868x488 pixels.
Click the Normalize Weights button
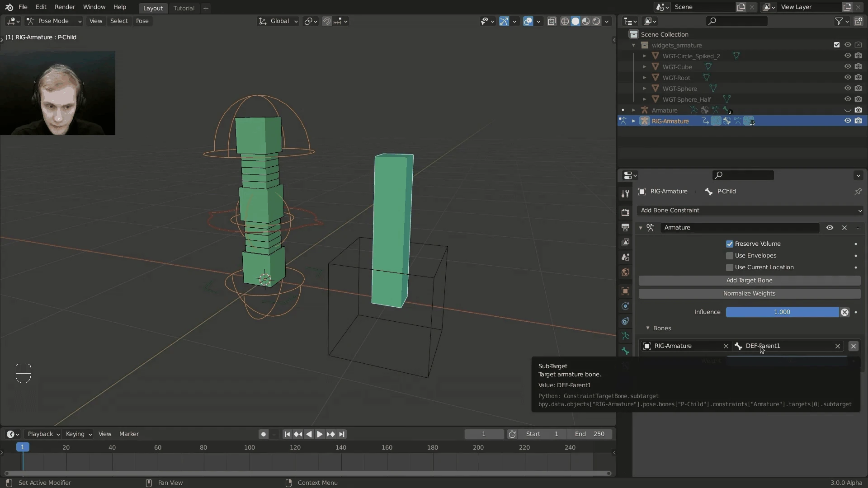tap(749, 294)
